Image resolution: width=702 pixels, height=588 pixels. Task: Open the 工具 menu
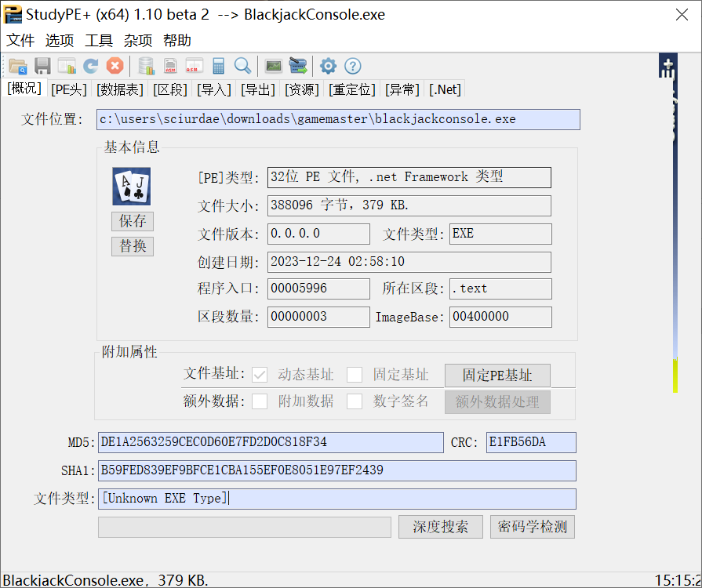tap(99, 41)
